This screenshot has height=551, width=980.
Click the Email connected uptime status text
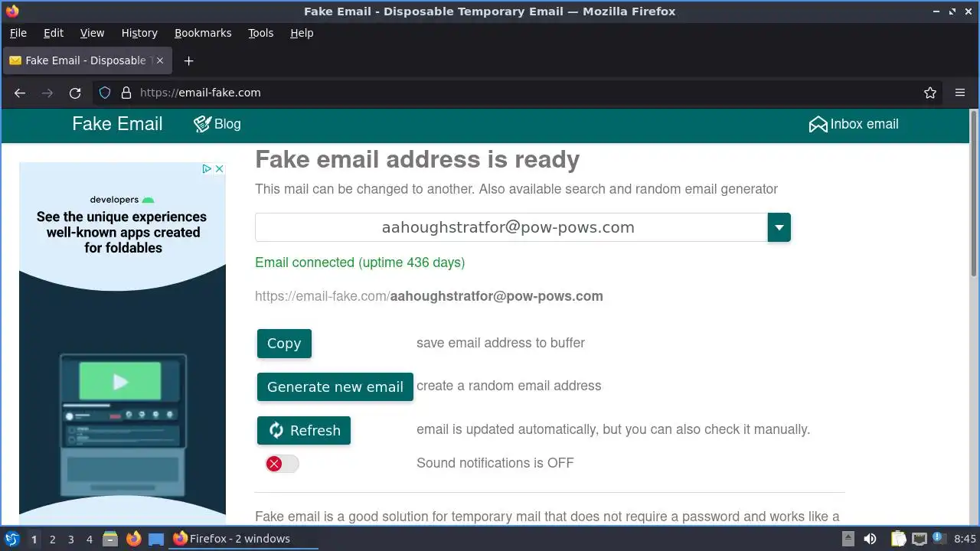click(x=360, y=262)
